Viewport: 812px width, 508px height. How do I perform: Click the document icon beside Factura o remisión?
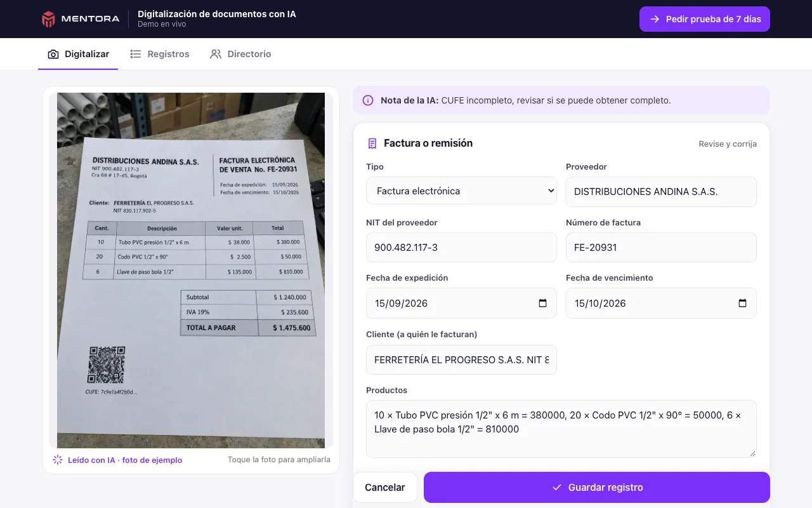pyautogui.click(x=372, y=144)
